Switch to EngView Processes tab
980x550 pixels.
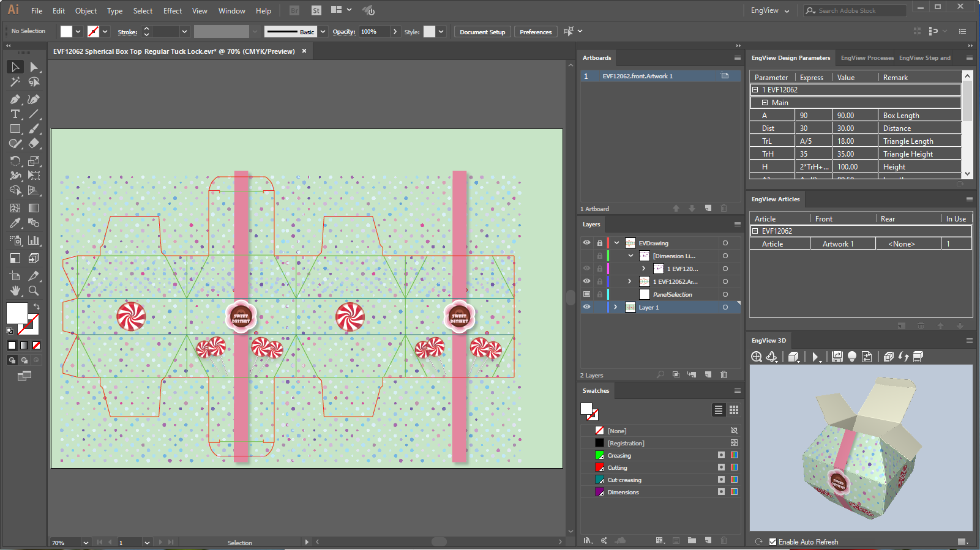click(x=867, y=58)
